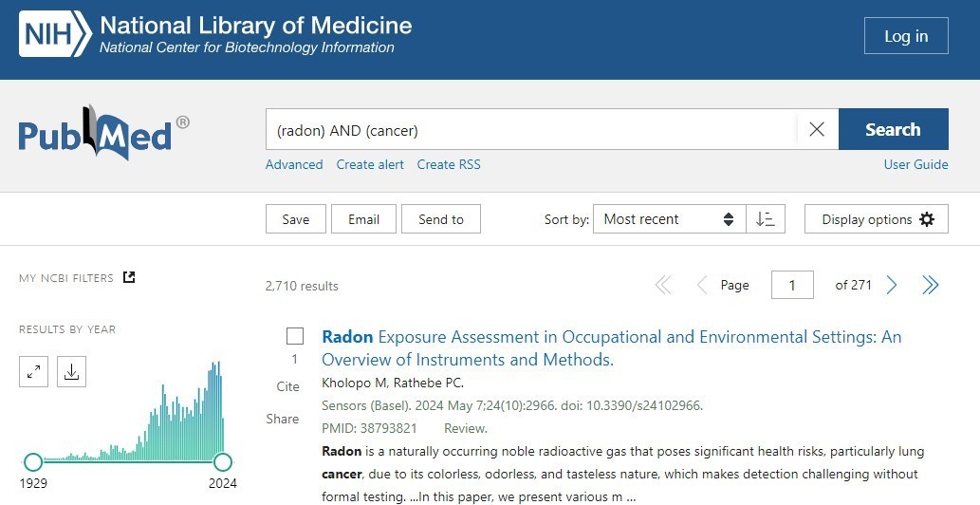The image size is (980, 505).
Task: Click Cite for the first result
Action: point(288,386)
